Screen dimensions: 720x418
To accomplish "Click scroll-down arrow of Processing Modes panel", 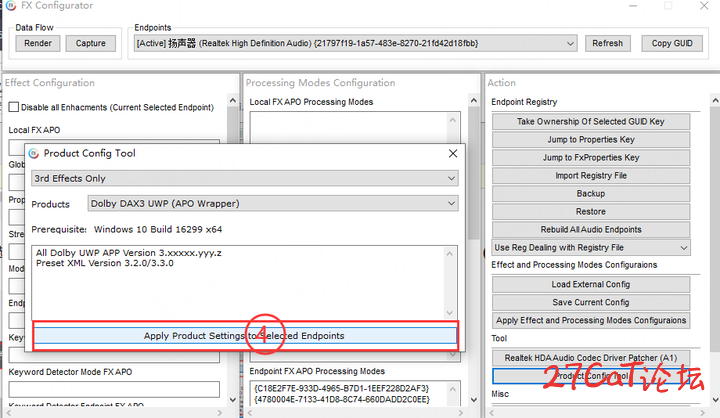I will pos(474,400).
